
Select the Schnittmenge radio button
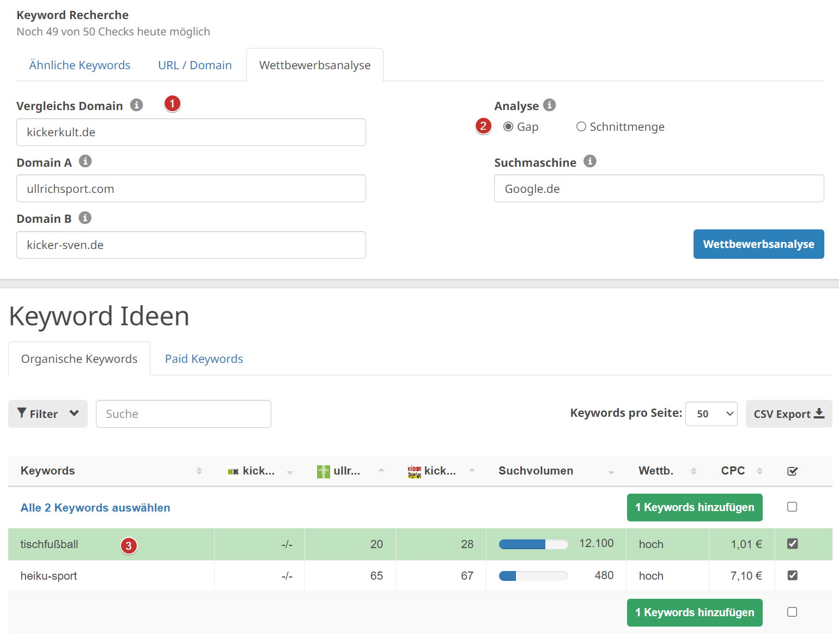(x=581, y=126)
